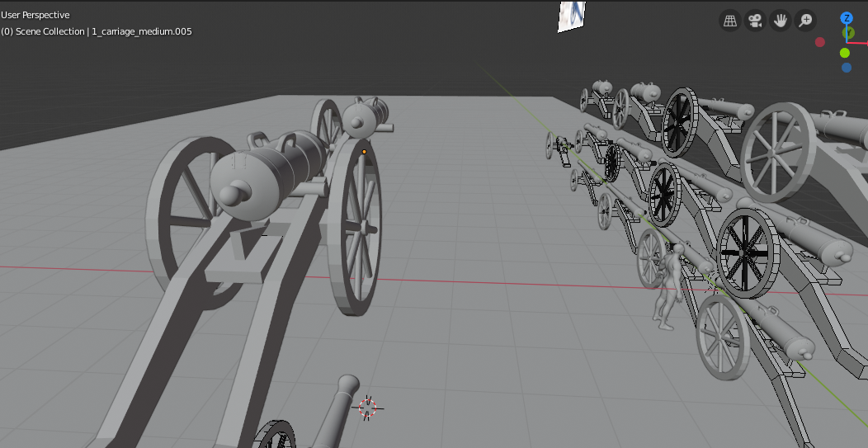
Task: Click the dark blue negative Z dot
Action: [x=847, y=68]
